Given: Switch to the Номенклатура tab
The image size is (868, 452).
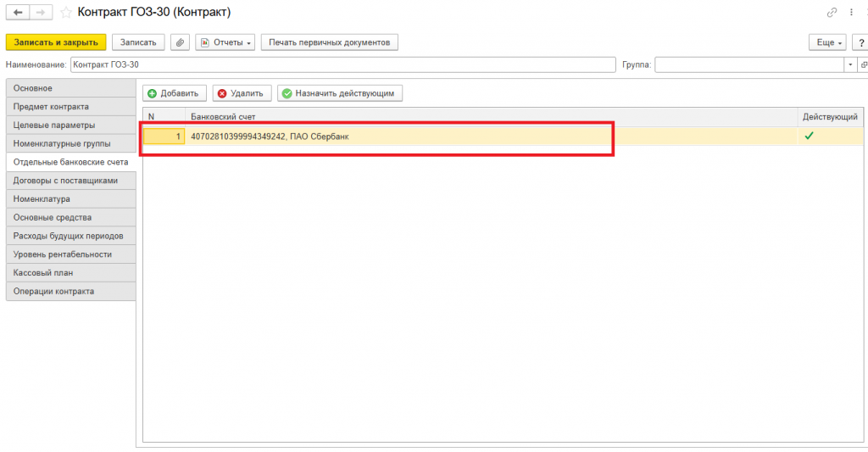Looking at the screenshot, I should click(71, 198).
